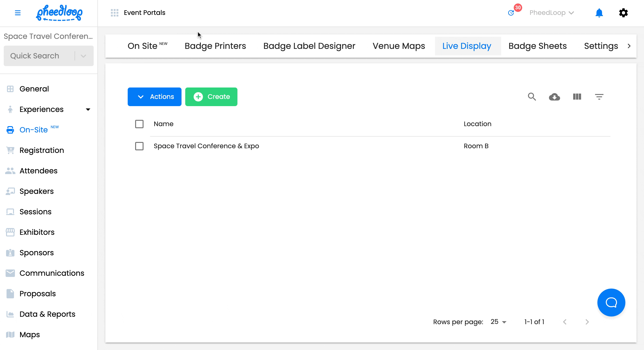
Task: Open the chat support bubble
Action: point(611,302)
